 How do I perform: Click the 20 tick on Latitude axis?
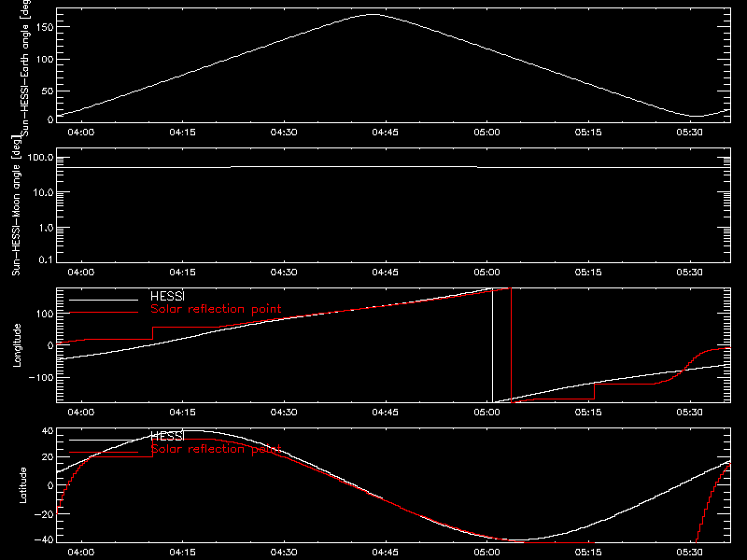click(48, 456)
